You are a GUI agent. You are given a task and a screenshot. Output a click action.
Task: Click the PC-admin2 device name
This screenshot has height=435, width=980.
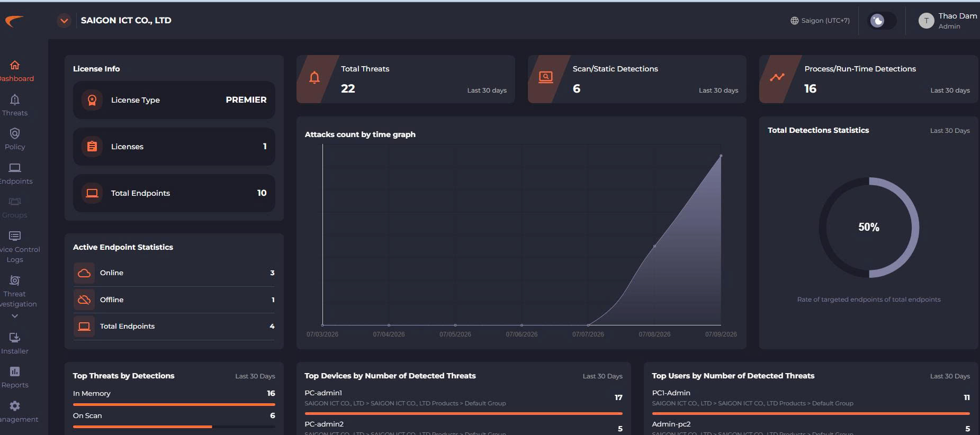click(x=324, y=424)
